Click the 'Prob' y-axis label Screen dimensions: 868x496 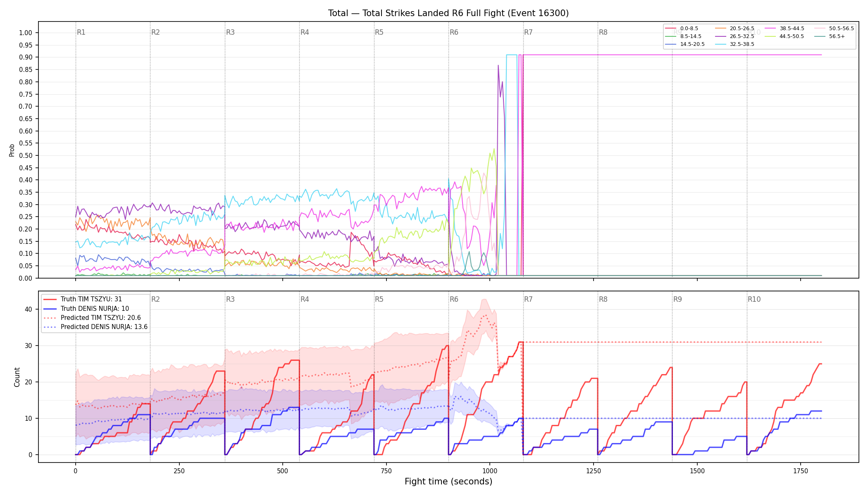[12, 150]
